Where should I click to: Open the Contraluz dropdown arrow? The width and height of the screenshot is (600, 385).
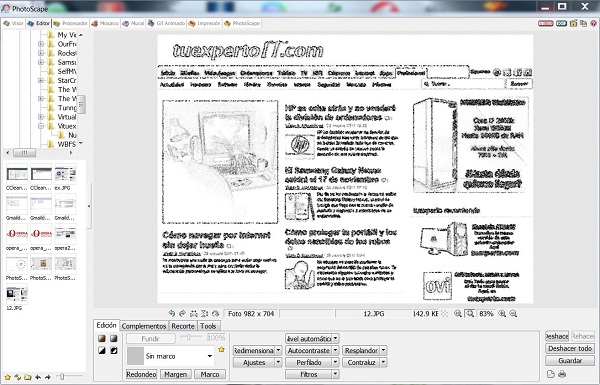tap(383, 362)
